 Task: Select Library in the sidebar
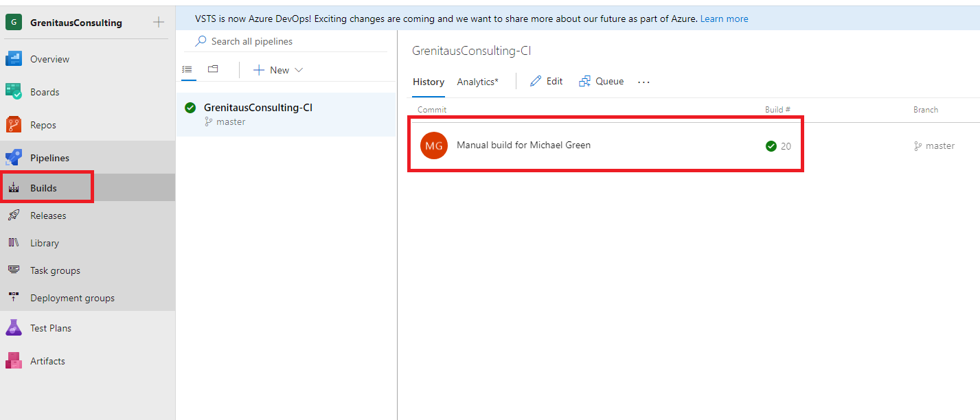(45, 243)
